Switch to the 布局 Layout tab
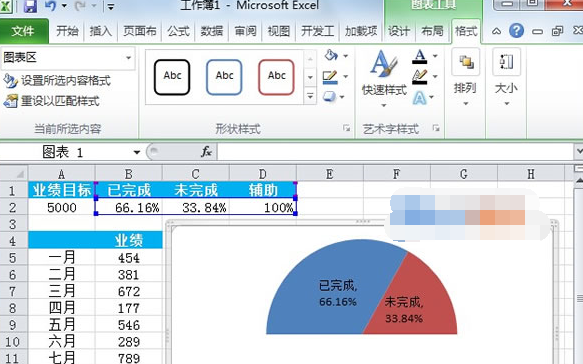583x364 pixels. [x=432, y=31]
